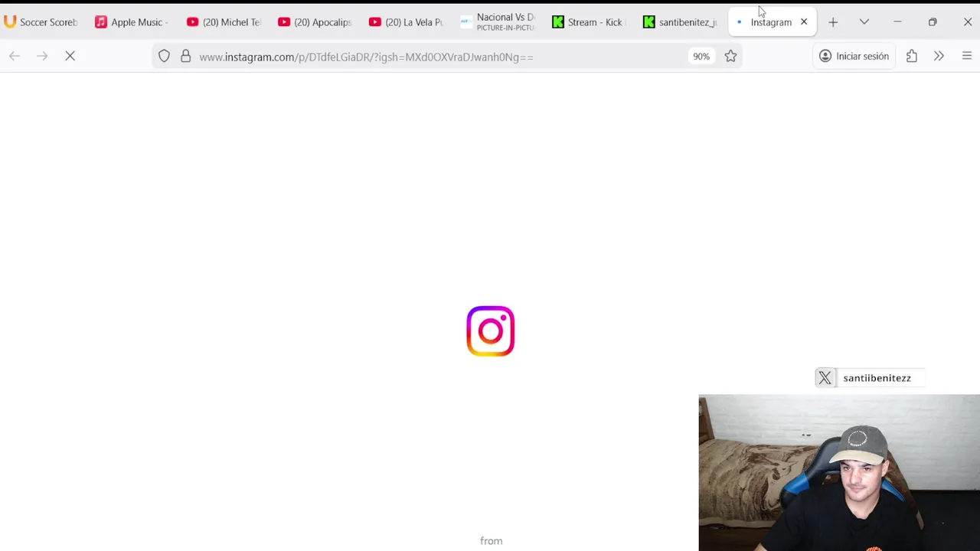Reset the 90% zoom level
Image resolution: width=980 pixels, height=551 pixels.
[x=701, y=57]
